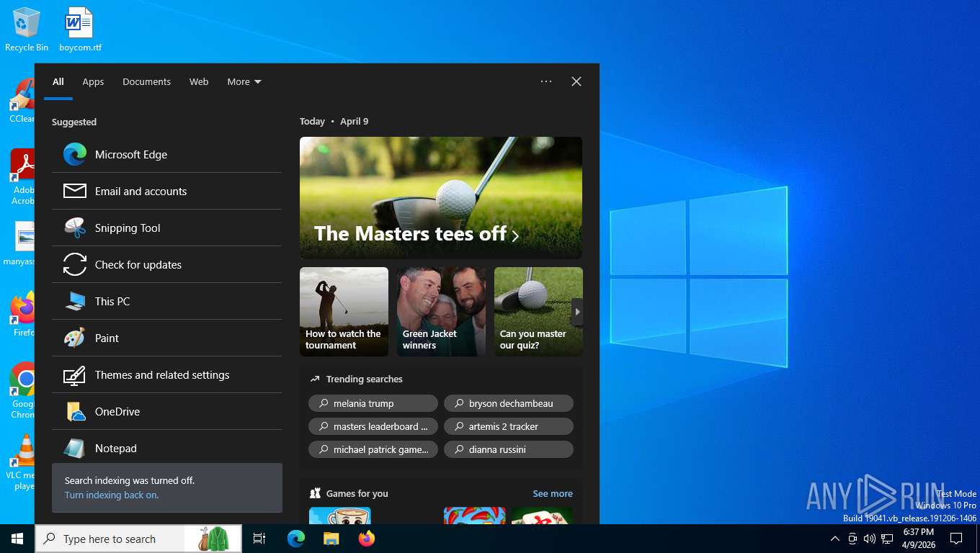Open the notification center icon
Screen dimensions: 980x553
(x=956, y=539)
